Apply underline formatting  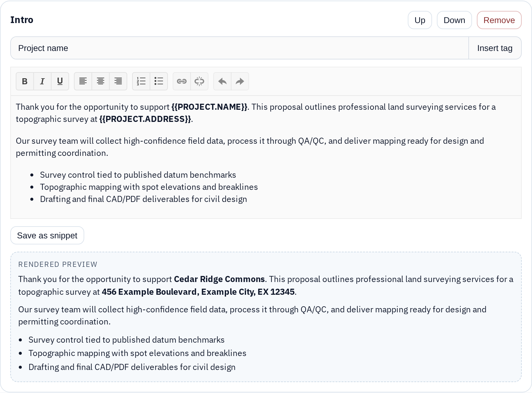point(60,81)
